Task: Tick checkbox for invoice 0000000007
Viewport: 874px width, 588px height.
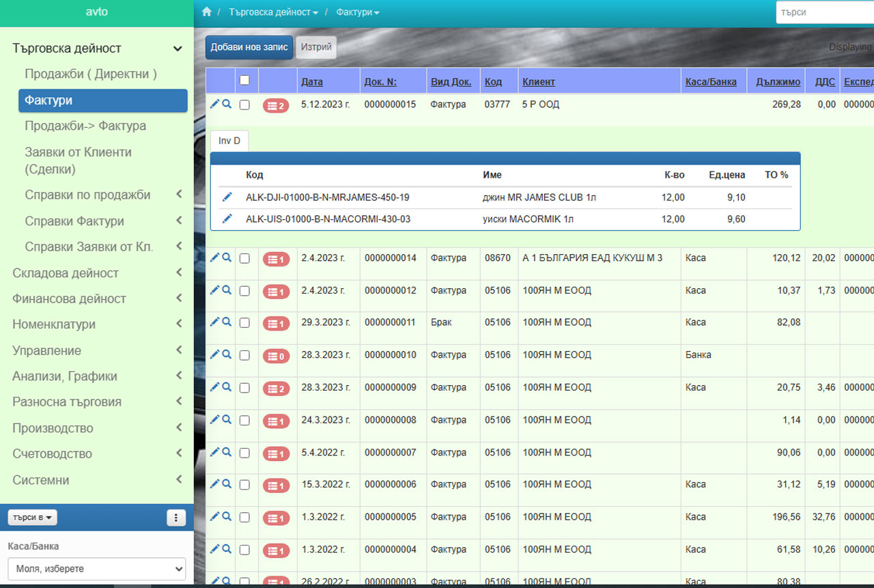Action: point(245,453)
